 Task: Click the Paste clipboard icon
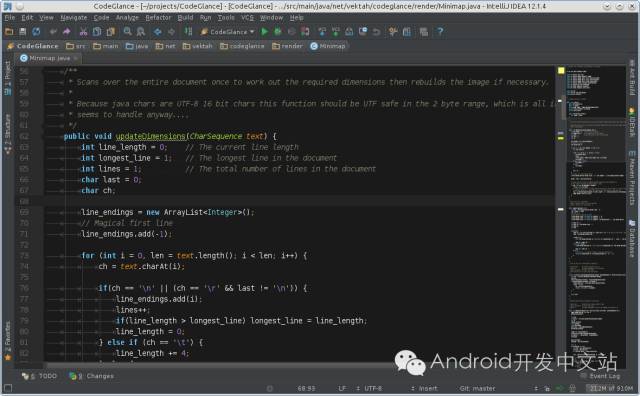tap(110, 31)
